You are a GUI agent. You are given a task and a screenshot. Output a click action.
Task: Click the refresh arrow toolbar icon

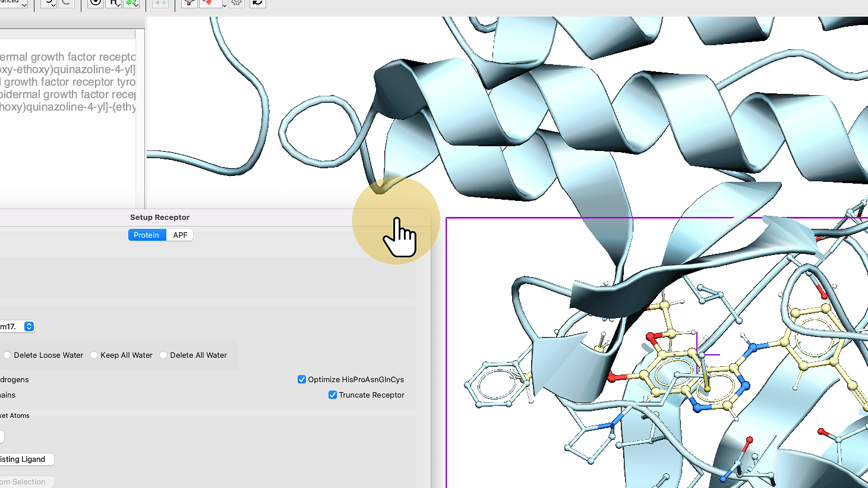click(257, 3)
